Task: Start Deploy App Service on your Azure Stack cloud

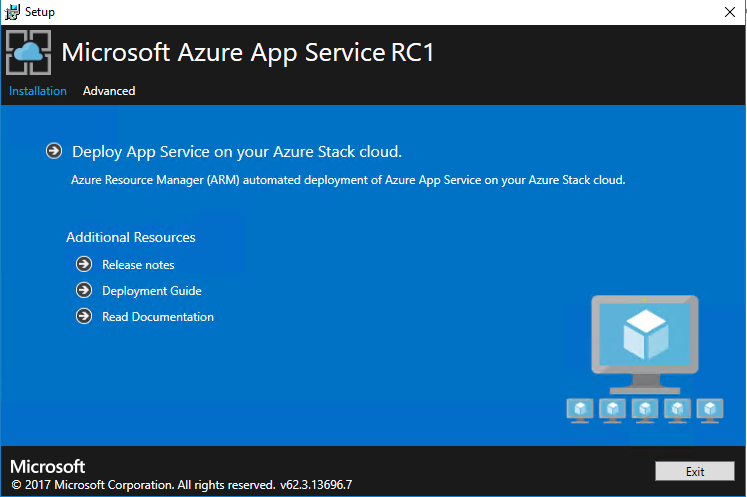Action: [237, 152]
